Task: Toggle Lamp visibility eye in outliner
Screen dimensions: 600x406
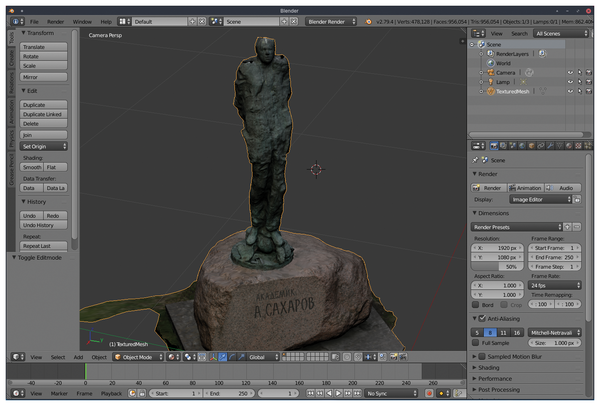Action: [x=570, y=82]
